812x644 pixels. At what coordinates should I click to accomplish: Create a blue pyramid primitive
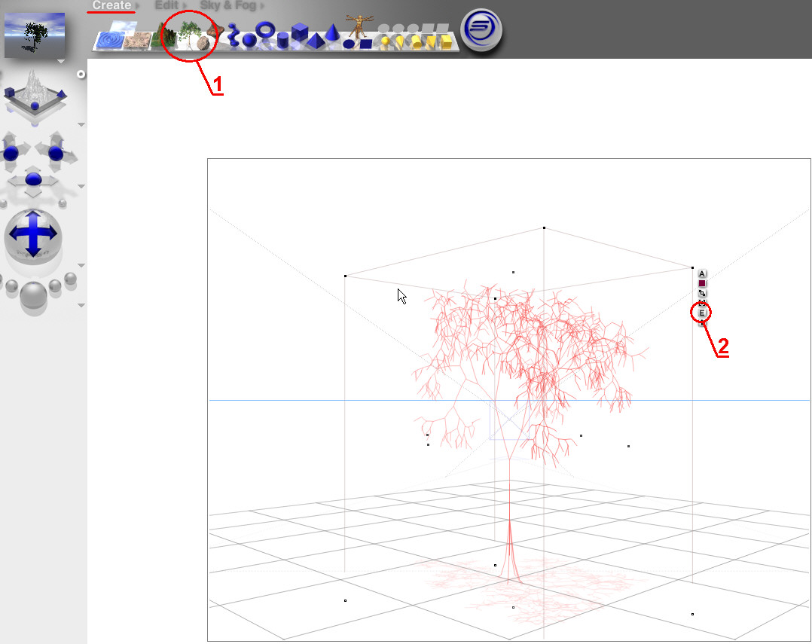(x=316, y=41)
